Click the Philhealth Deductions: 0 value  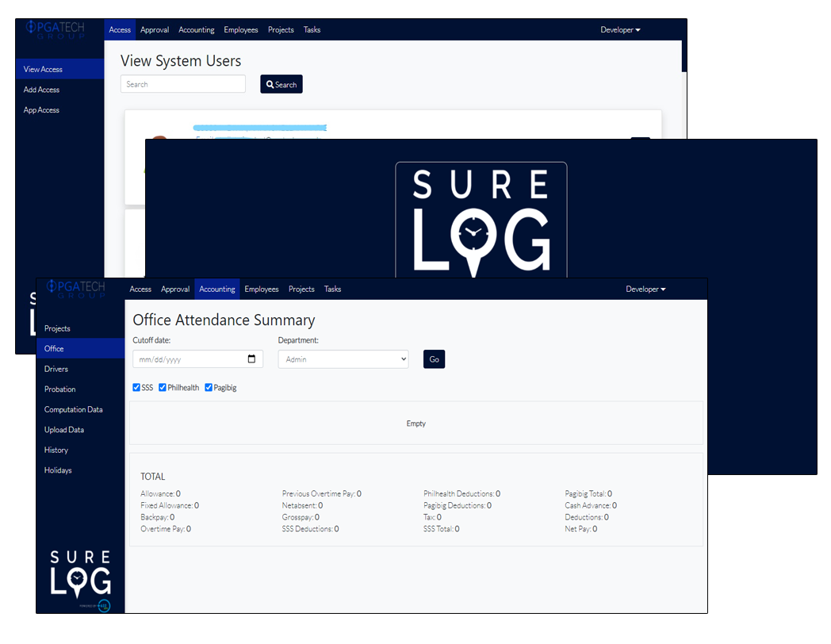coord(462,493)
